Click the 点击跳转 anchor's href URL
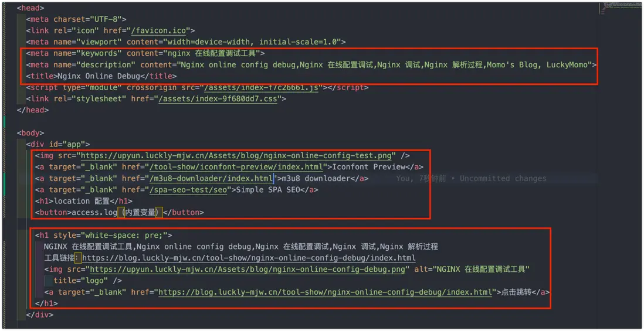Viewport: 644px width, 331px height. point(326,292)
